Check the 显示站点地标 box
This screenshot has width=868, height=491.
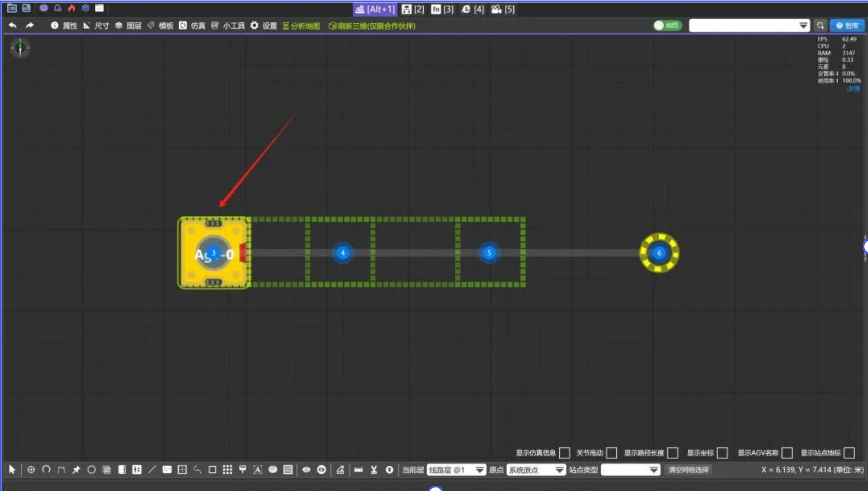pyautogui.click(x=849, y=453)
